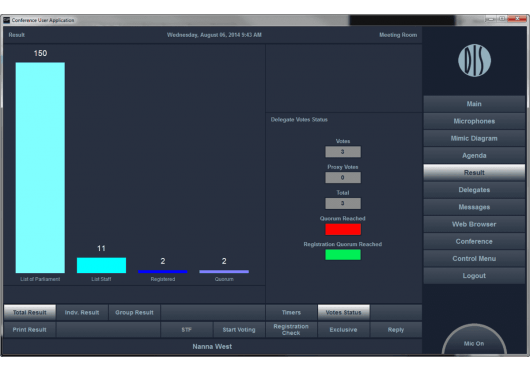Go to the Microphones page
This screenshot has width=530, height=371.
click(x=474, y=121)
